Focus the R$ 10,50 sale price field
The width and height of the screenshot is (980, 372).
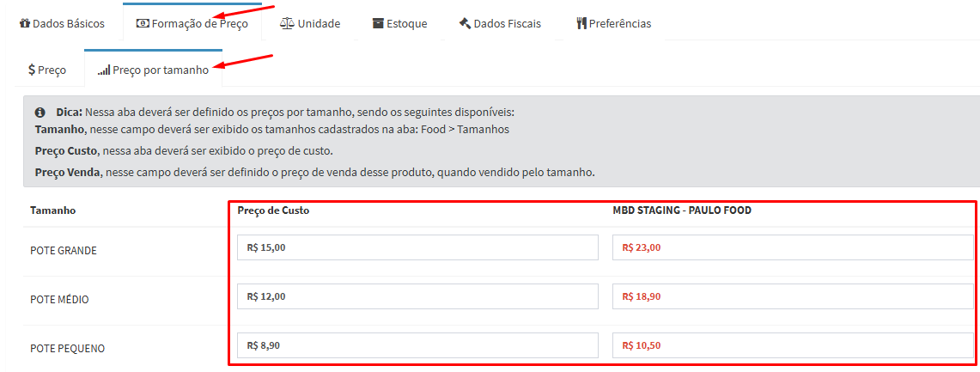(x=793, y=345)
